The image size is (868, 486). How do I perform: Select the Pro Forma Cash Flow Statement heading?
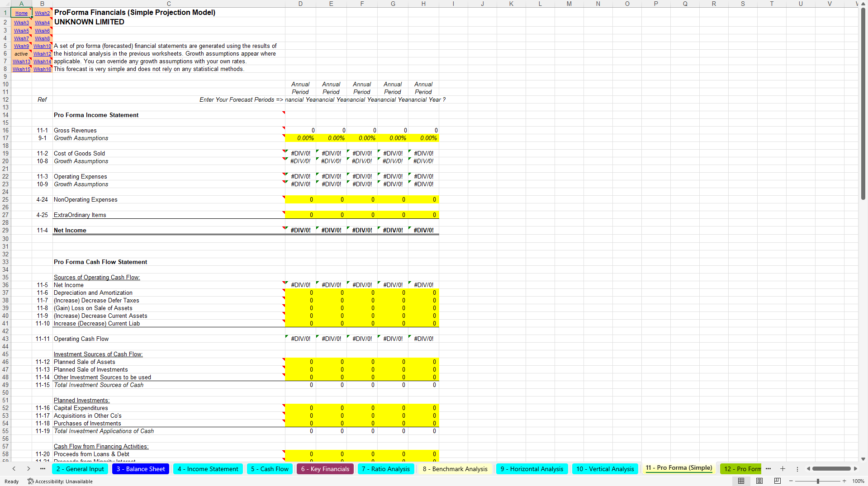click(x=100, y=262)
